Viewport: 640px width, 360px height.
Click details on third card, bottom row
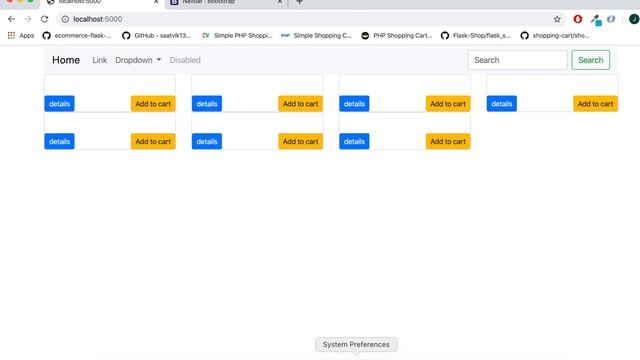click(354, 141)
